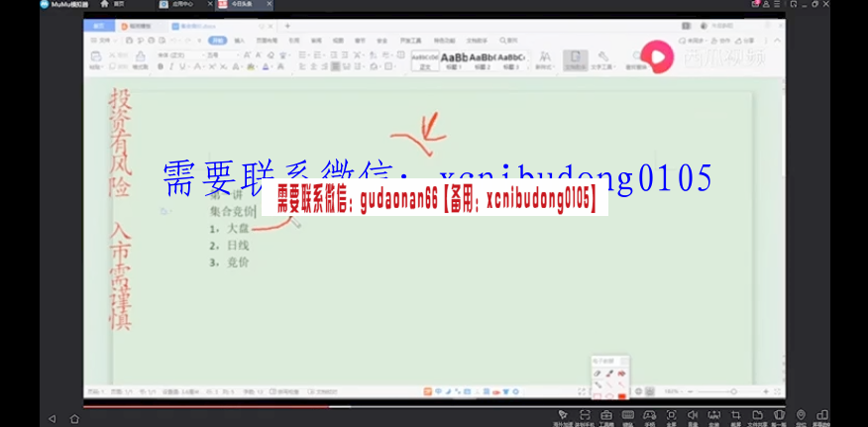
Task: Click the redo arrow icon
Action: 188,41
